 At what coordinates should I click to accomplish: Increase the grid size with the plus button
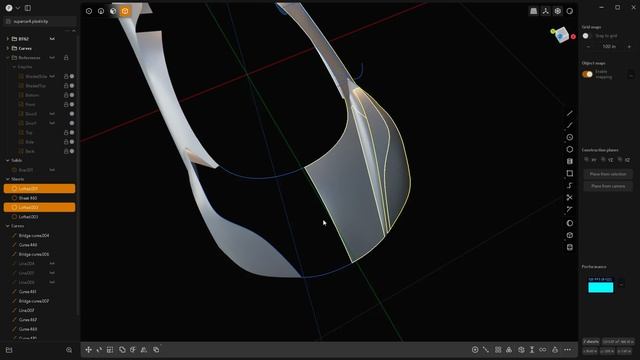click(x=629, y=47)
